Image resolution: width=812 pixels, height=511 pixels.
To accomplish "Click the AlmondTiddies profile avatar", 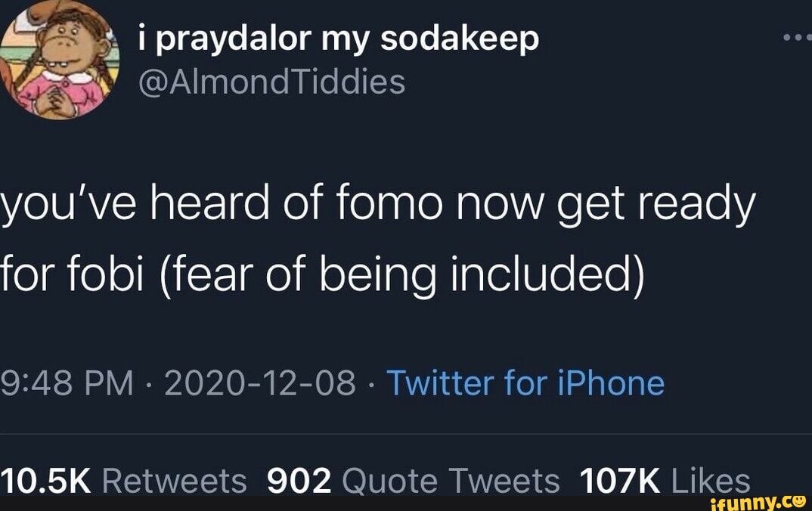I will 60,60.
